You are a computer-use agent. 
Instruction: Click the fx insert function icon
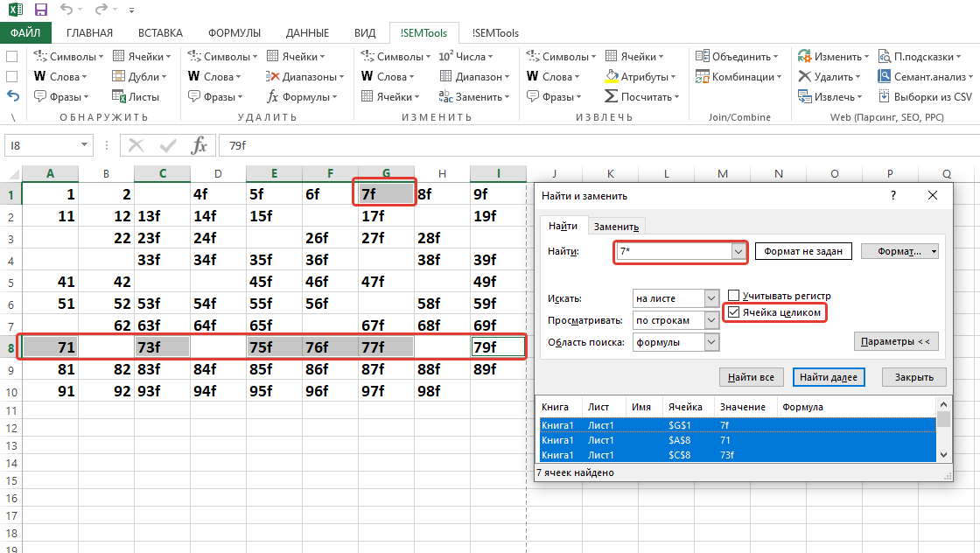[x=199, y=145]
